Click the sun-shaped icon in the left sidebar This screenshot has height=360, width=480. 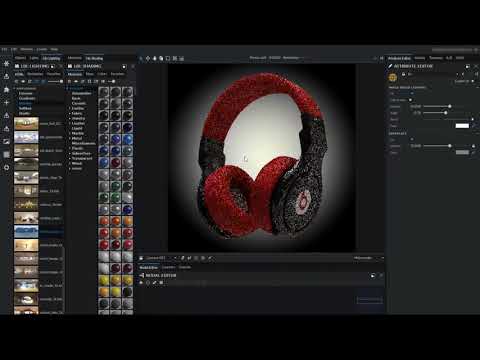point(6,63)
